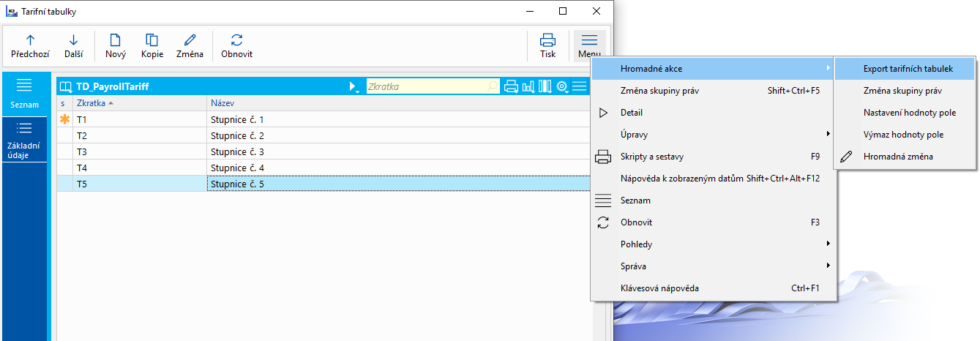Click the s column header

point(64,103)
